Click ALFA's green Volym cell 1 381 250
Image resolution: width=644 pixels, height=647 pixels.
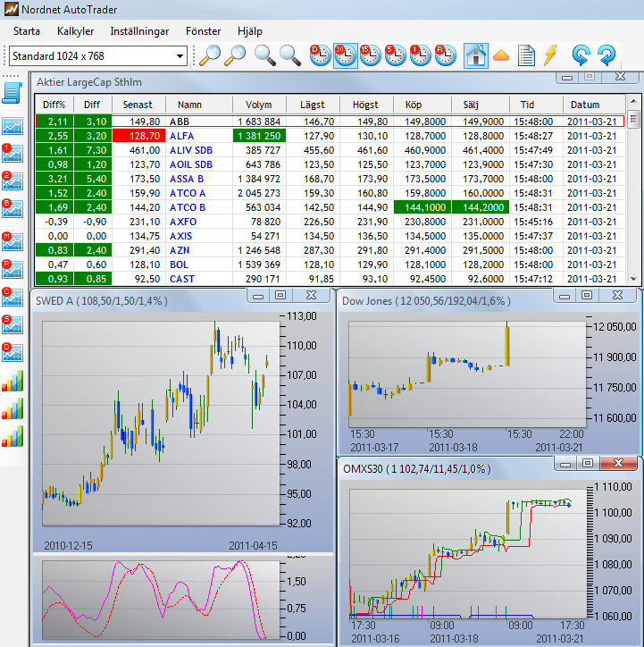(259, 136)
